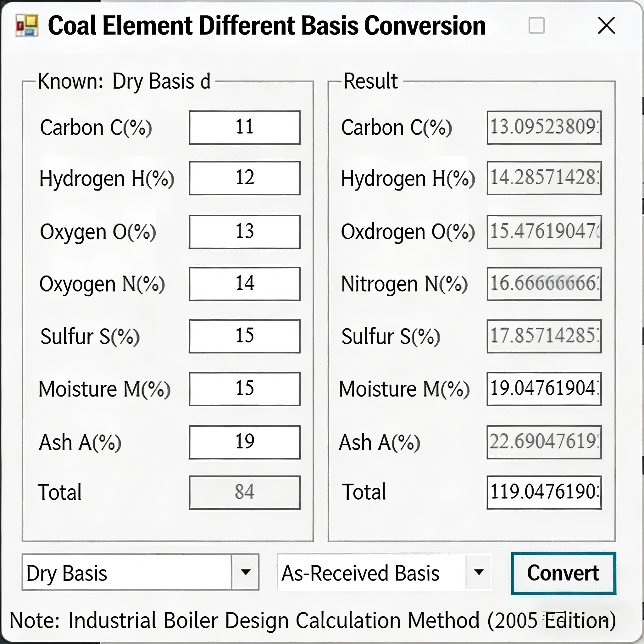Close the Coal Element conversion window
This screenshot has height=644, width=644.
click(x=606, y=26)
